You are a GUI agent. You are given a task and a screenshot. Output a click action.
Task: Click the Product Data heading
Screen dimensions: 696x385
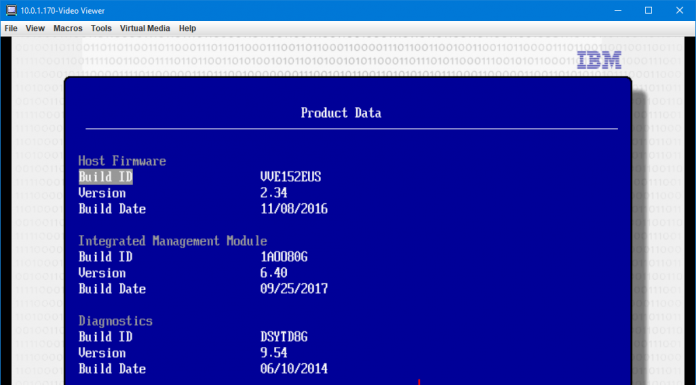[341, 113]
